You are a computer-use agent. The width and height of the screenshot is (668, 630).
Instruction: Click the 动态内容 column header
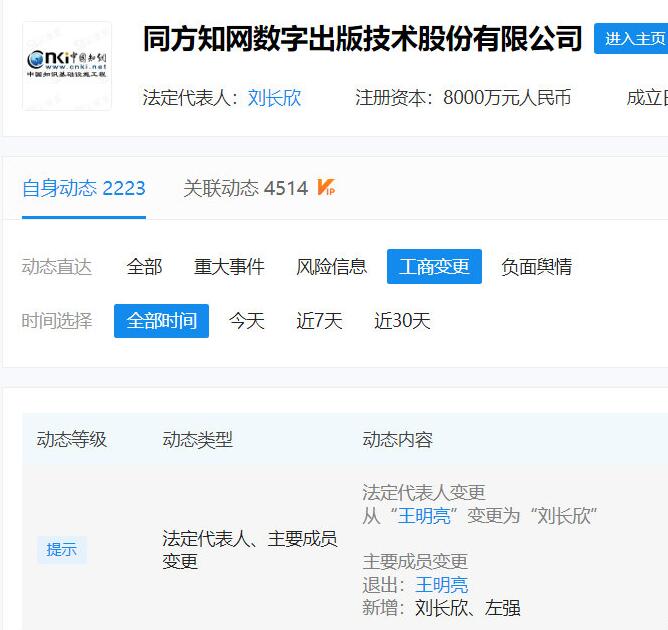397,439
